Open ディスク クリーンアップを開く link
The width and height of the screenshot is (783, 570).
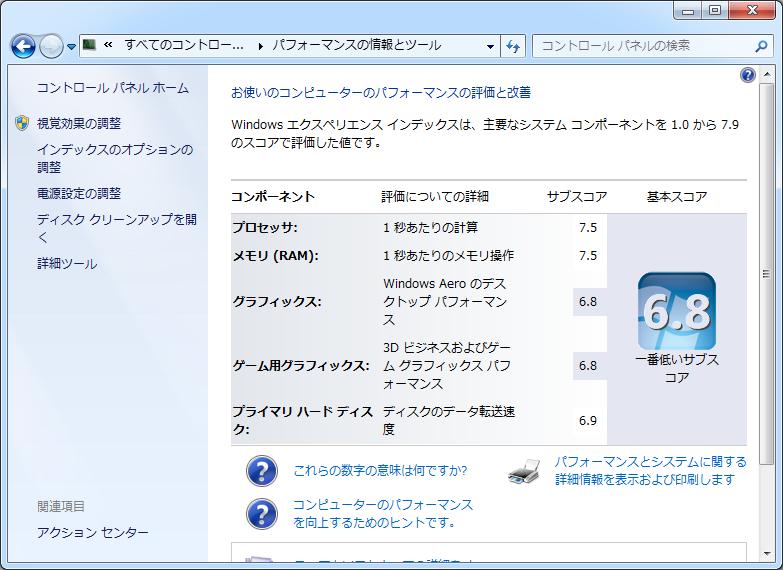[117, 228]
